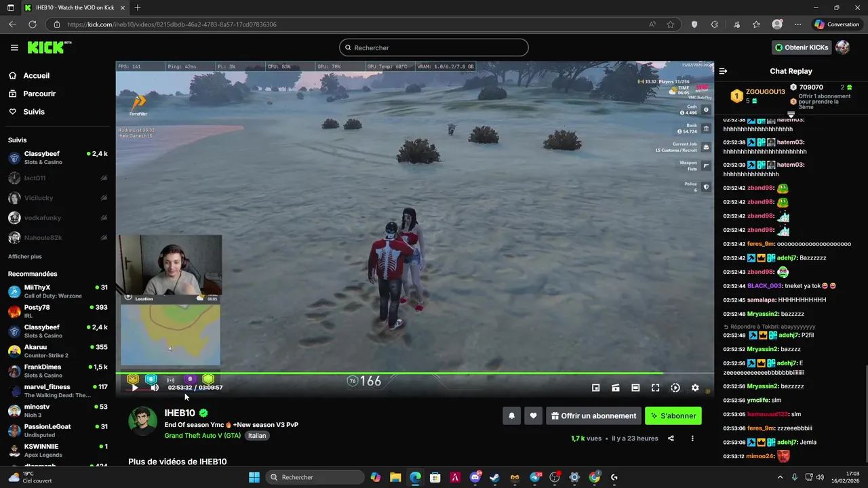
Task: Open Parcourir section
Action: tap(39, 94)
